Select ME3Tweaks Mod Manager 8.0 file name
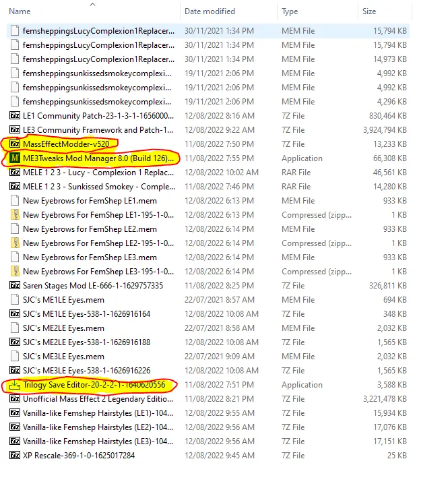 pyautogui.click(x=98, y=158)
